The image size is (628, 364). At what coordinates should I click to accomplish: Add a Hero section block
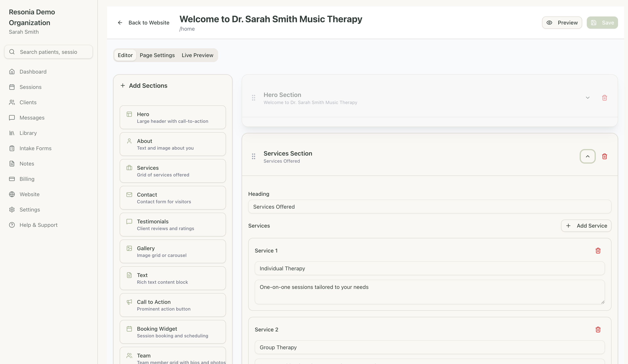click(173, 117)
